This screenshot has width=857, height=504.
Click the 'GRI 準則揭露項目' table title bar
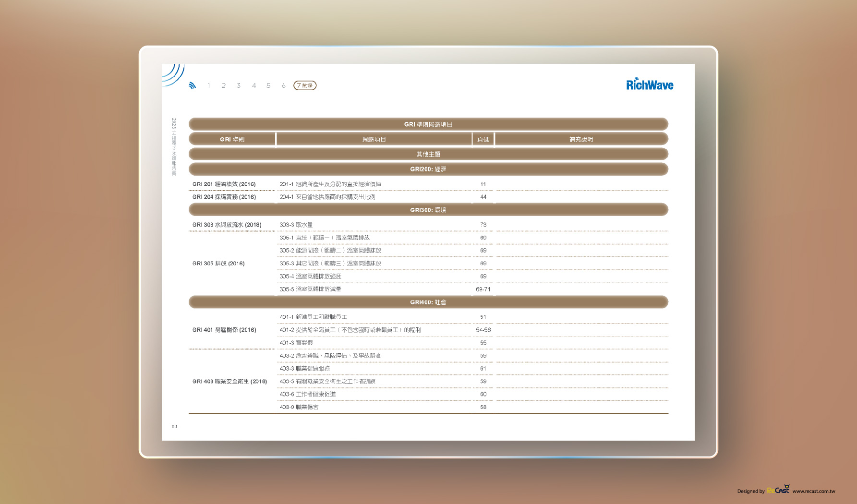[x=428, y=124]
